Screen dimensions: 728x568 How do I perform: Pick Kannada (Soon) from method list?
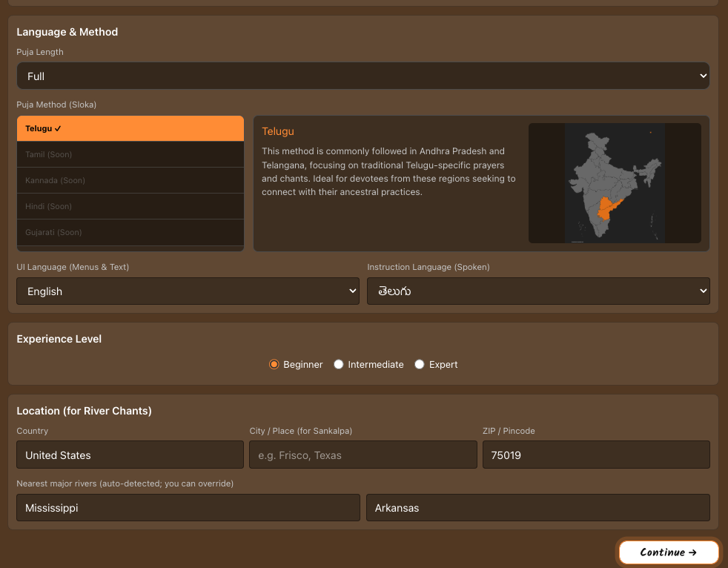click(130, 180)
